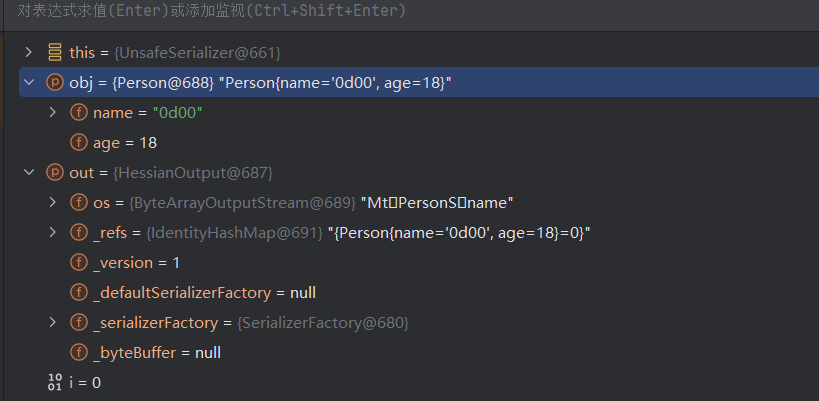Click the field icon beside age
Viewport: 819px width, 401px height.
click(78, 143)
